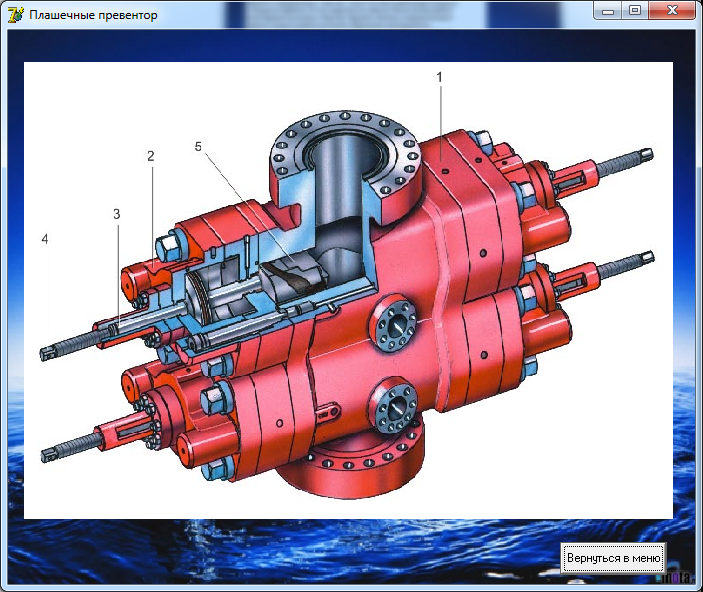703x592 pixels.
Task: Click callout label number 2
Action: click(x=151, y=156)
